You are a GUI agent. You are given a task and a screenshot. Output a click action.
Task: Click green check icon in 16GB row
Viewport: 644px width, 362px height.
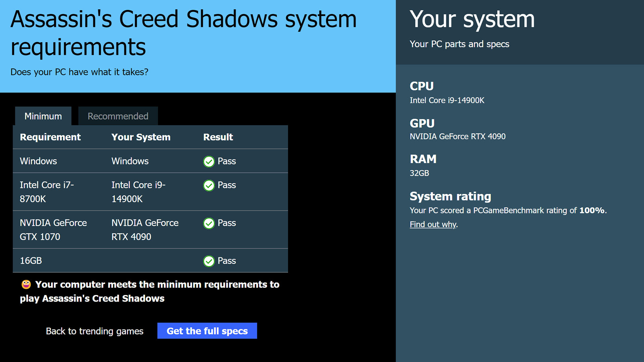(x=209, y=261)
